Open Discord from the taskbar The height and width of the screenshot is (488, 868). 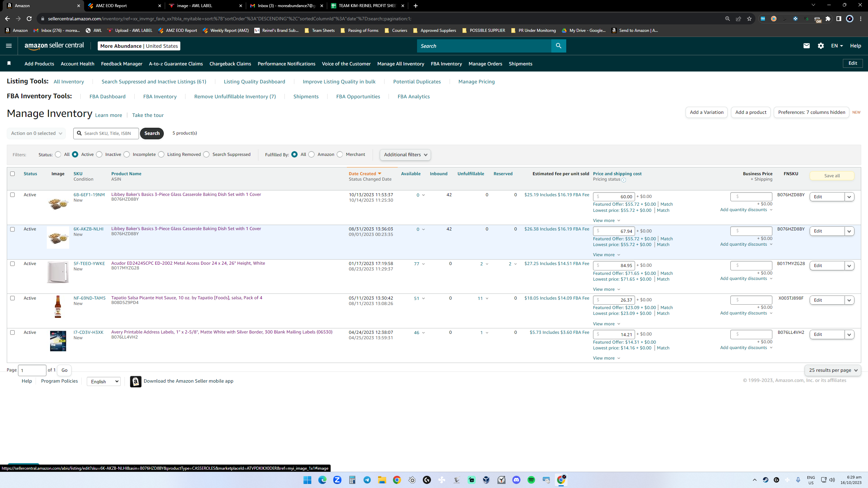pos(516,480)
